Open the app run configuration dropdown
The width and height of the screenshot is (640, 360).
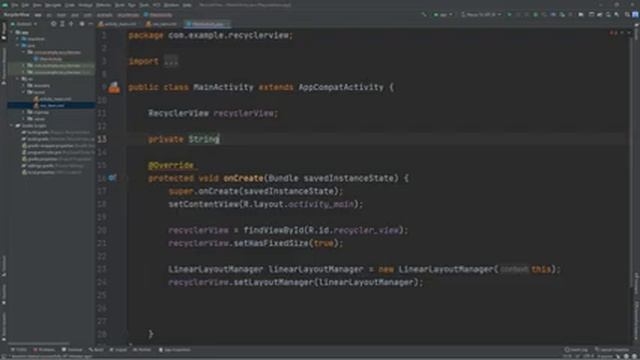442,15
